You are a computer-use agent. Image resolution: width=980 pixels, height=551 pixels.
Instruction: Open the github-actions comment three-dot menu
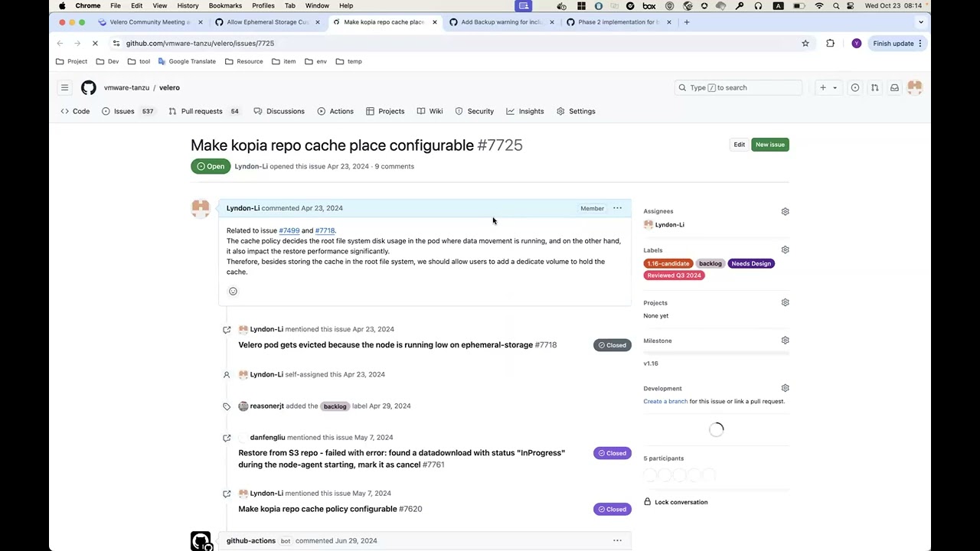[x=617, y=541]
